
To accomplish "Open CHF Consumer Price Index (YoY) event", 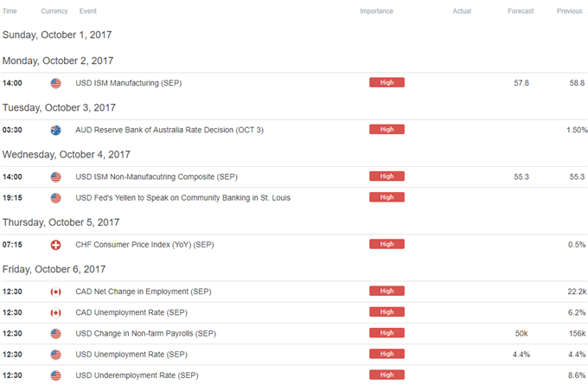I will point(144,245).
